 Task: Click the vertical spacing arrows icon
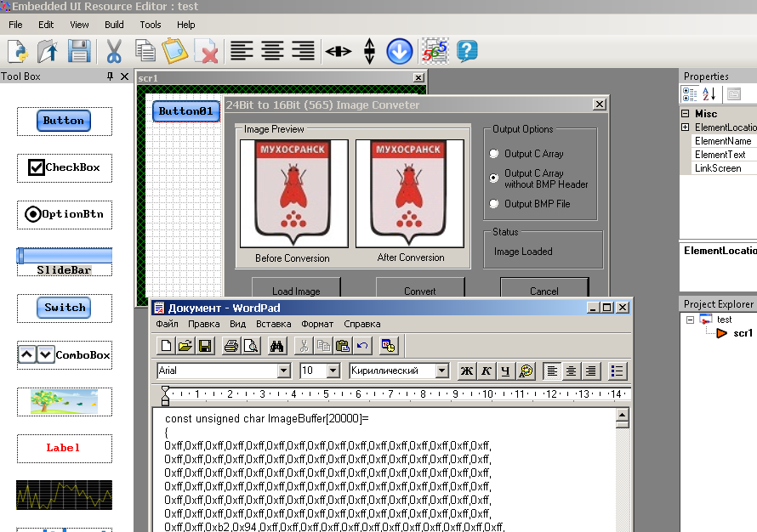pyautogui.click(x=369, y=51)
